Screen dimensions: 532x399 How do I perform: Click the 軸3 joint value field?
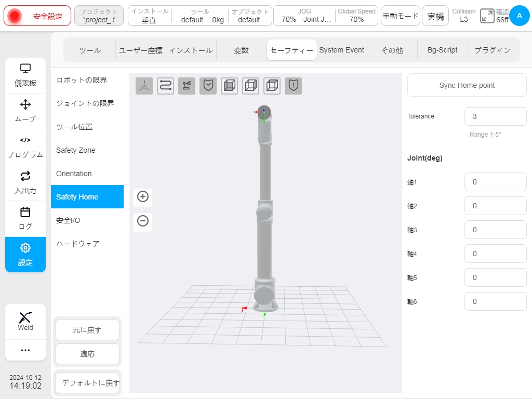click(x=495, y=230)
